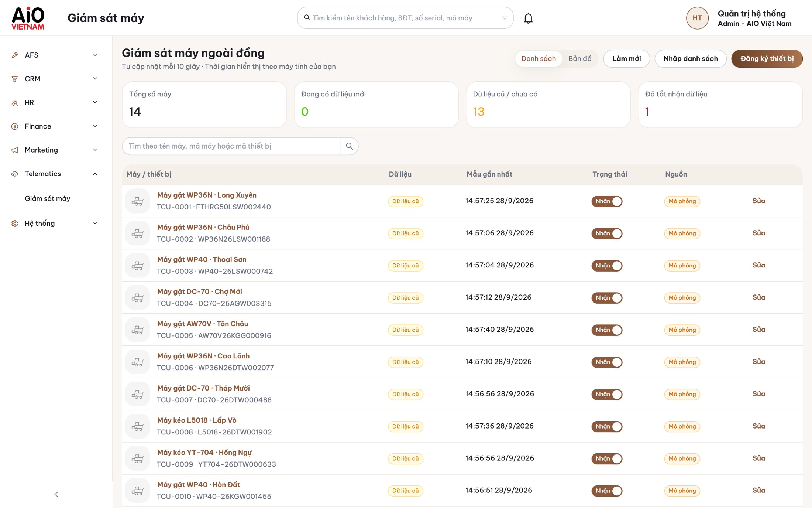Click the Làm mới refresh button
Screen dimensions: 812x508
pos(626,59)
